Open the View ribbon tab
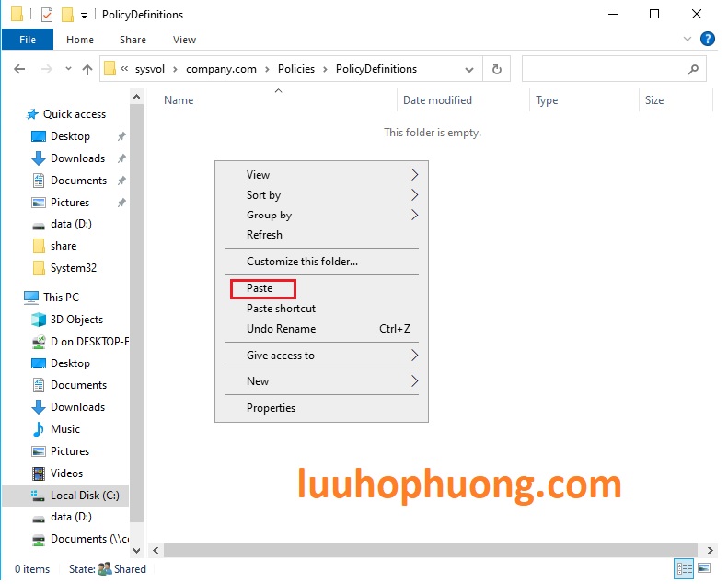This screenshot has width=728, height=584. (184, 40)
